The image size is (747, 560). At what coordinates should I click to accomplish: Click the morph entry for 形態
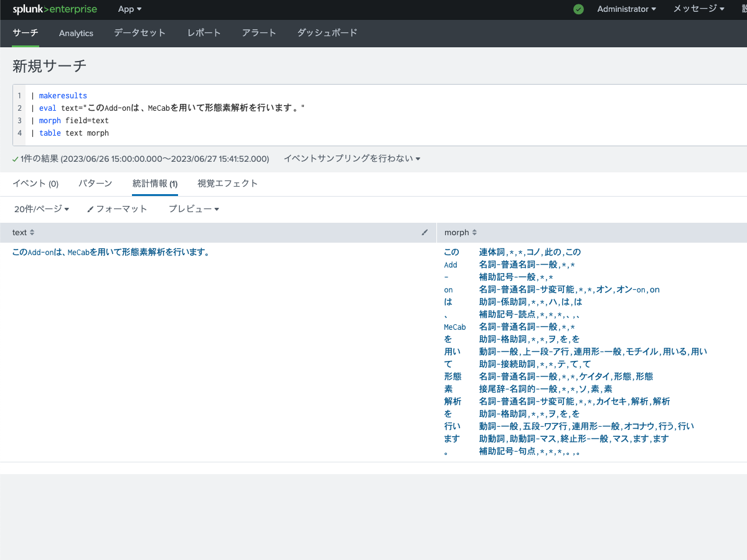pyautogui.click(x=548, y=376)
